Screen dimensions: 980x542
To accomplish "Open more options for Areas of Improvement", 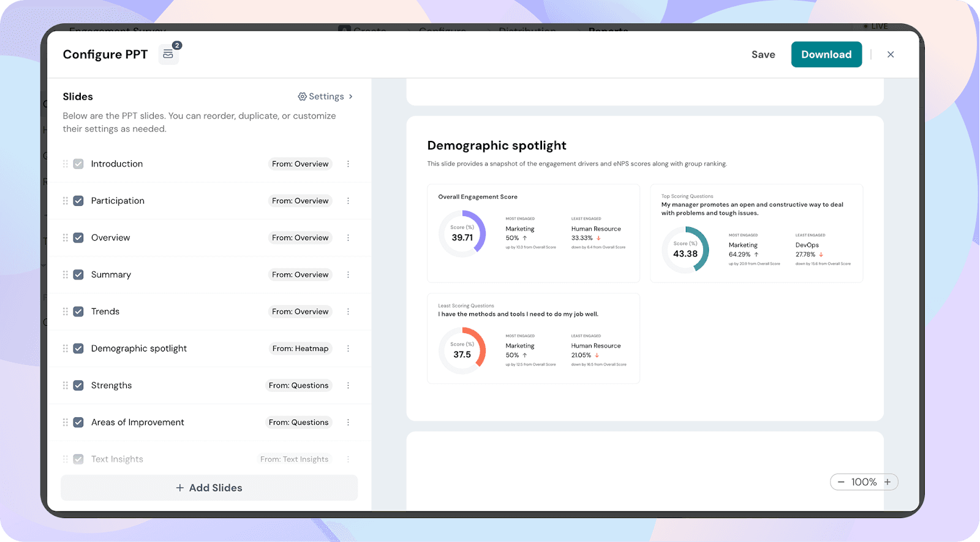I will (x=348, y=423).
